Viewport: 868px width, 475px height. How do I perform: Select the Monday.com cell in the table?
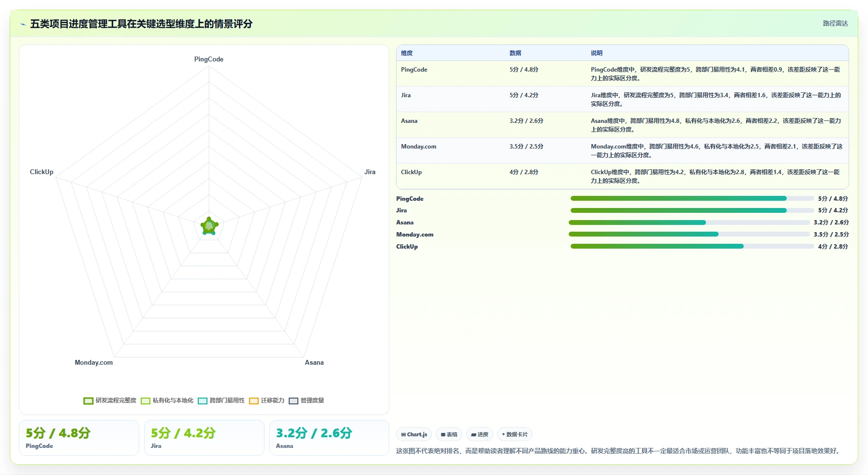(419, 147)
